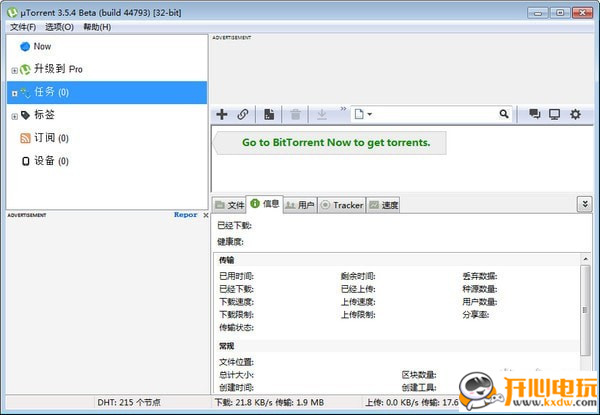600x415 pixels.
Task: Click the Start download arrow icon
Action: [x=322, y=114]
